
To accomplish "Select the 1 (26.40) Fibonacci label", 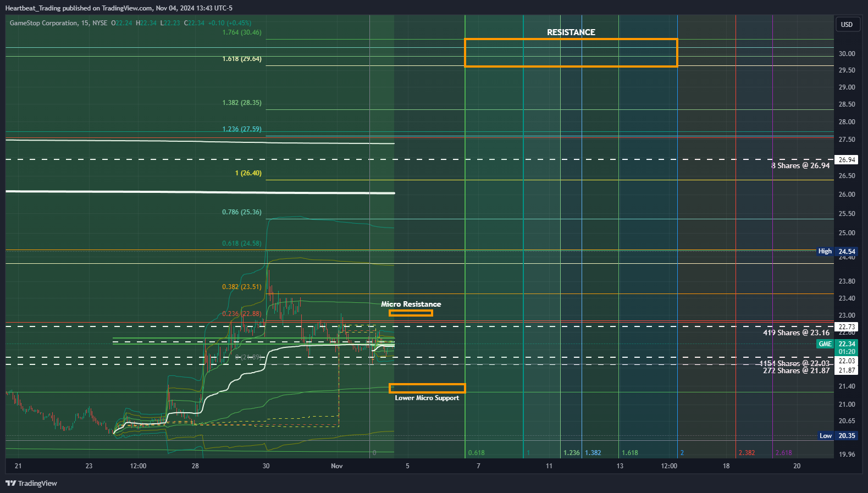I will point(248,173).
